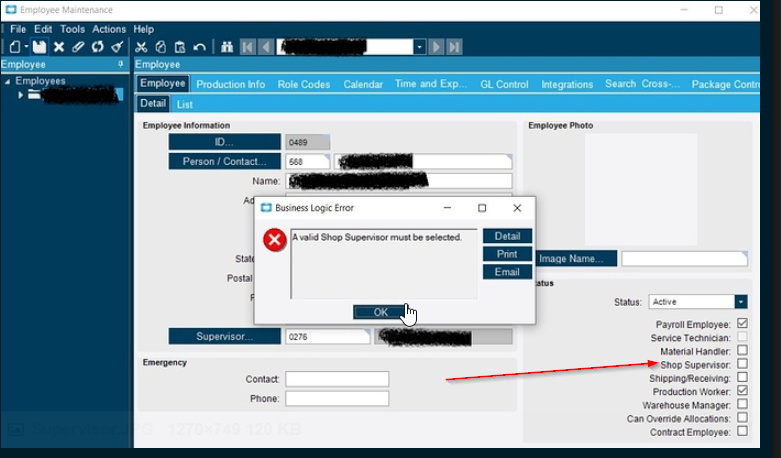Click the New record icon in toolbar
The height and width of the screenshot is (458, 781).
pos(15,47)
